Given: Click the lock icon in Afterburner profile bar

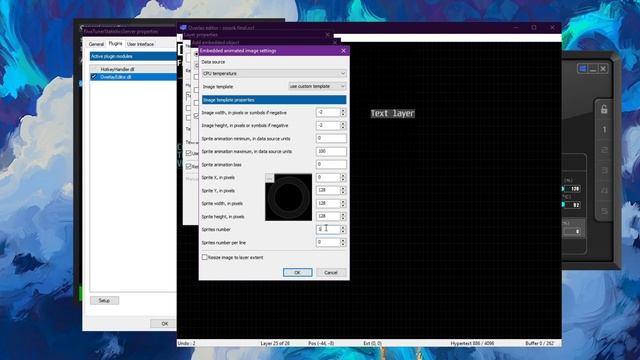Looking at the screenshot, I should (x=604, y=109).
